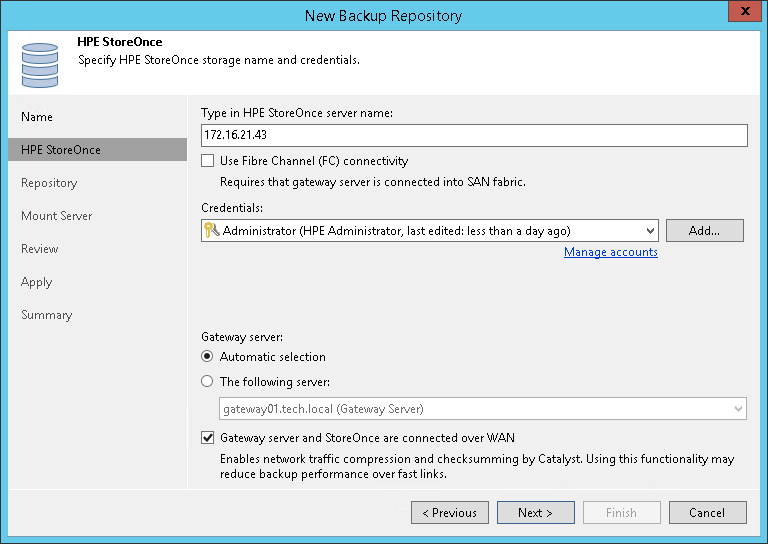This screenshot has height=544, width=768.
Task: Open the Repository wizard step
Action: [49, 183]
